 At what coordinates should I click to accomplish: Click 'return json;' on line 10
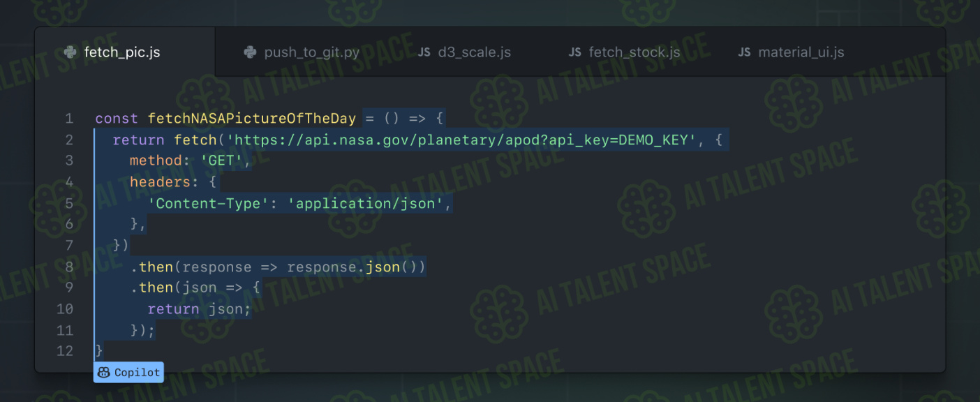(199, 308)
